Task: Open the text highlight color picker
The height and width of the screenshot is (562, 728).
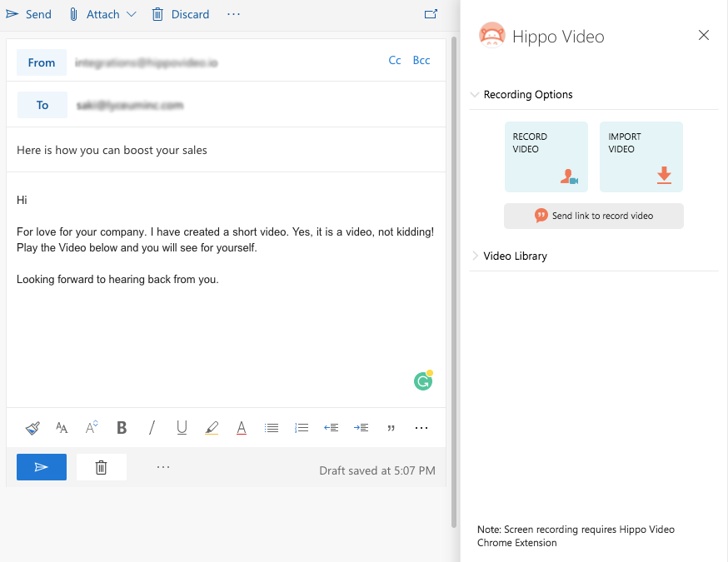Action: pyautogui.click(x=212, y=428)
